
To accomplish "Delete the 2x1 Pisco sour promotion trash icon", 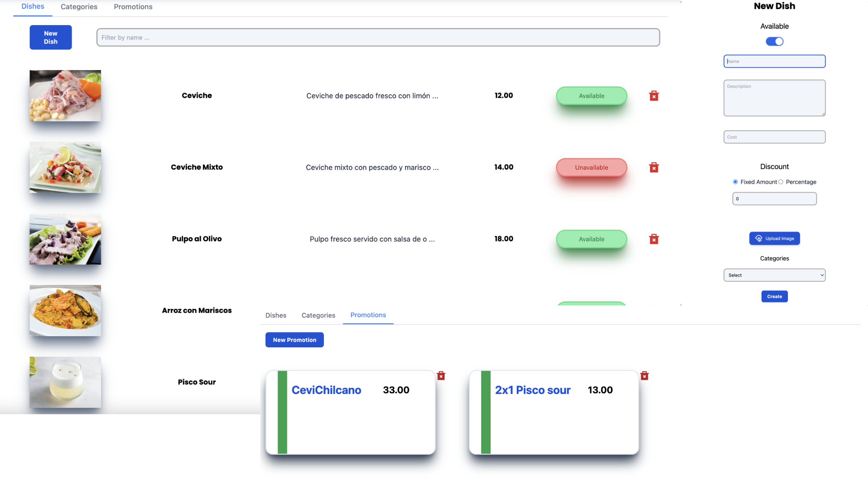I will [644, 375].
